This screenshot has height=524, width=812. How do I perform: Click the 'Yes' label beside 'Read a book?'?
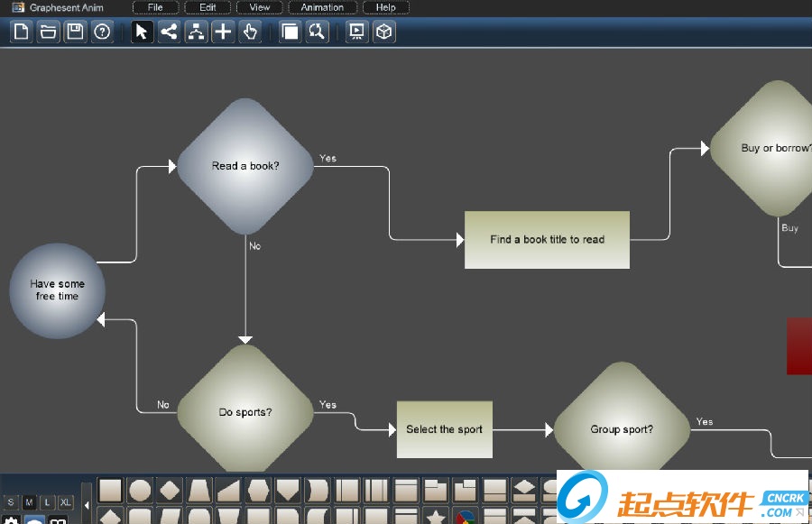coord(328,159)
